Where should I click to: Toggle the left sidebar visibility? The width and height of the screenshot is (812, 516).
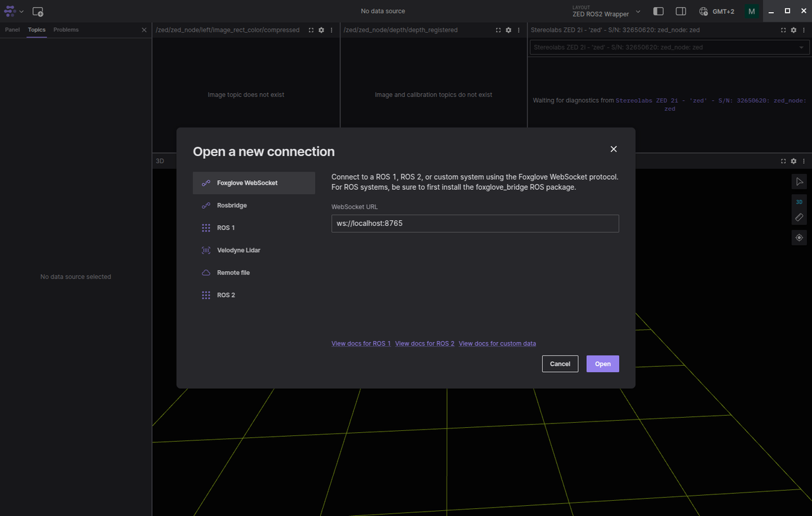pyautogui.click(x=658, y=11)
